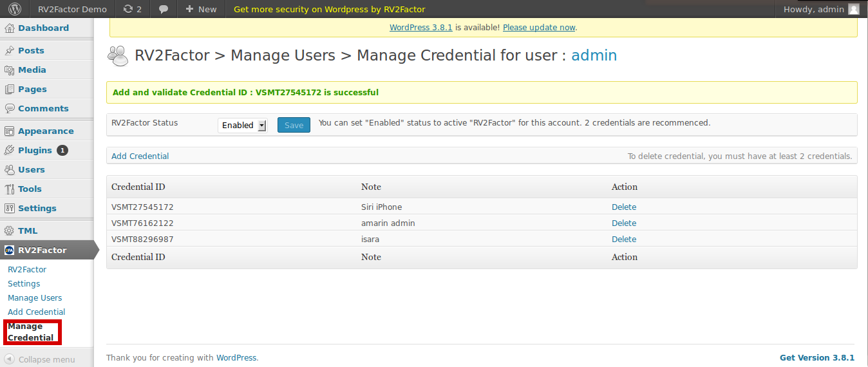This screenshot has width=868, height=367.
Task: Open the Appearance menu
Action: click(47, 131)
